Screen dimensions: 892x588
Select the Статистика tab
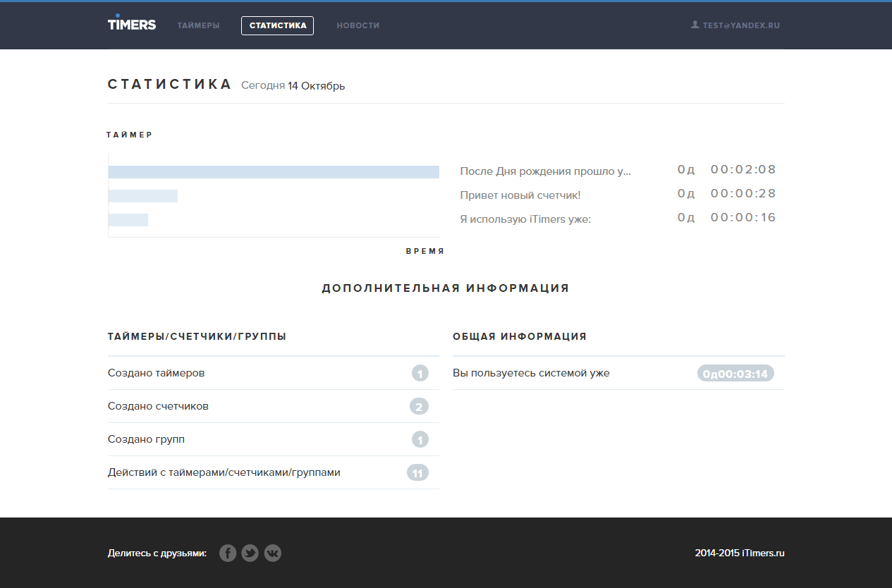click(x=277, y=25)
